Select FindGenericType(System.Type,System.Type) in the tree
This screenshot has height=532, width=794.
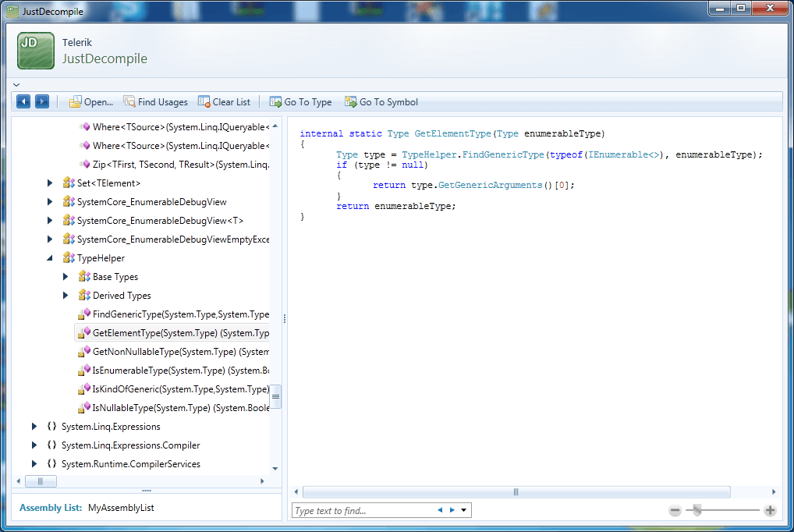[172, 314]
